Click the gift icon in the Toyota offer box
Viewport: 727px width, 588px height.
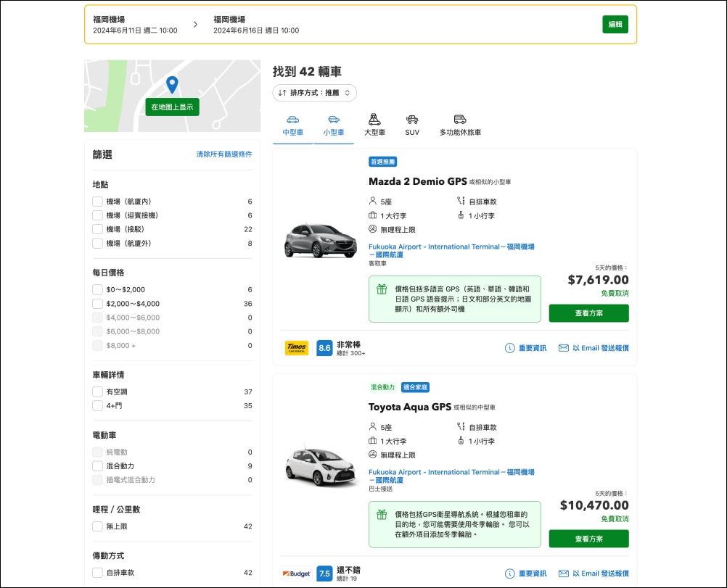[382, 515]
